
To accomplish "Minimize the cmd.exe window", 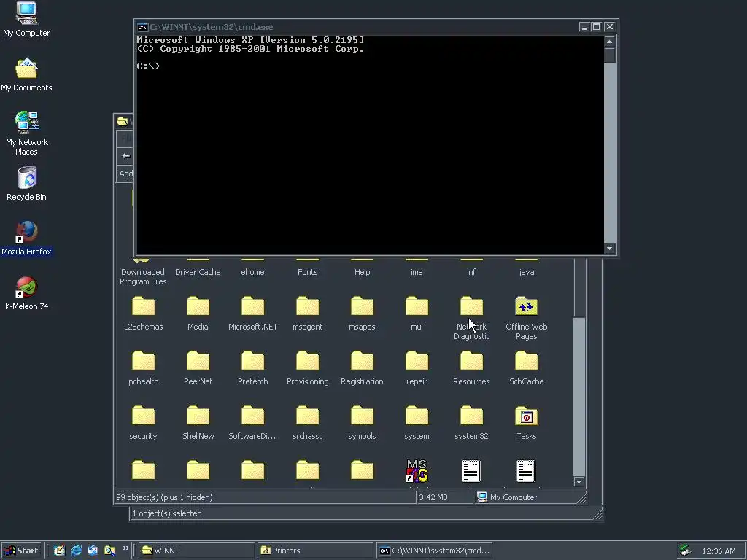I will (x=584, y=27).
